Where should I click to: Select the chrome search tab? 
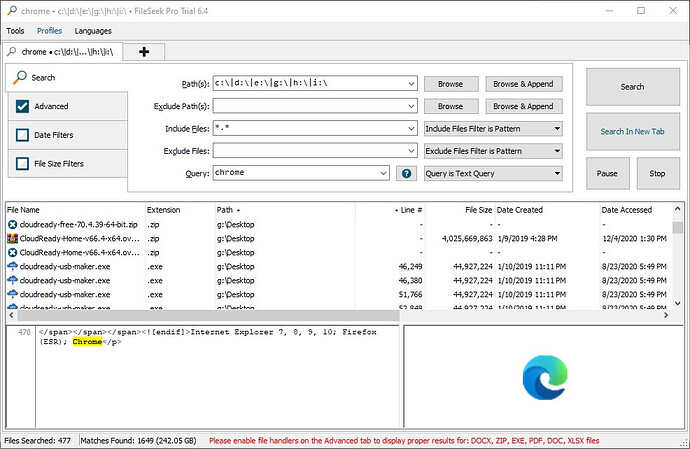pyautogui.click(x=62, y=52)
